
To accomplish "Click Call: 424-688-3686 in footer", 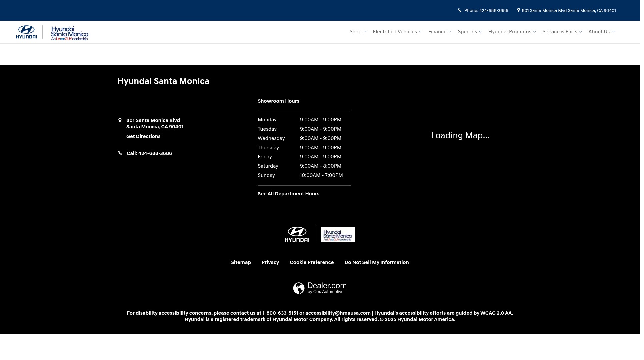I will [149, 153].
